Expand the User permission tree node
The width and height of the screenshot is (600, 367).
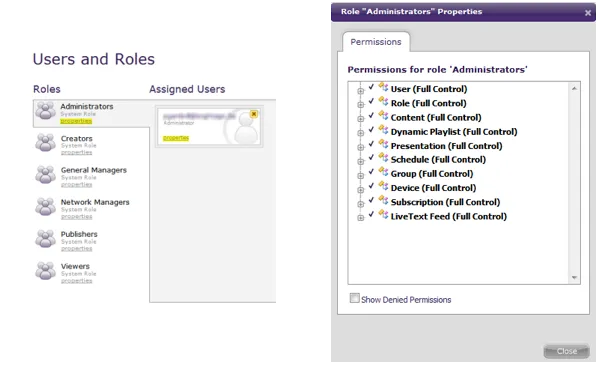(360, 91)
